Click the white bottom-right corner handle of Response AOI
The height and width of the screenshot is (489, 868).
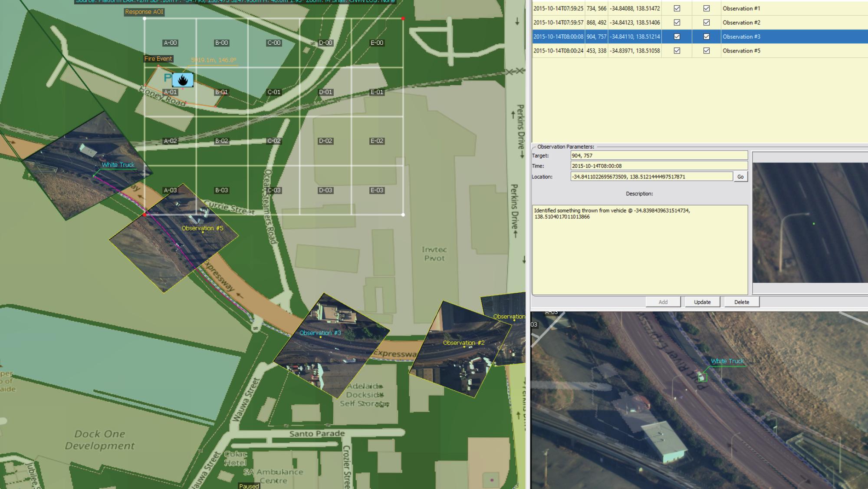tap(403, 215)
